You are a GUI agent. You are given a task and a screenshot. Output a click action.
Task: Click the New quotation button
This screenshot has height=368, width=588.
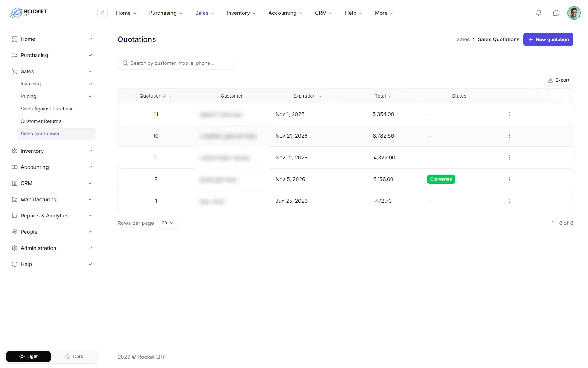[548, 39]
